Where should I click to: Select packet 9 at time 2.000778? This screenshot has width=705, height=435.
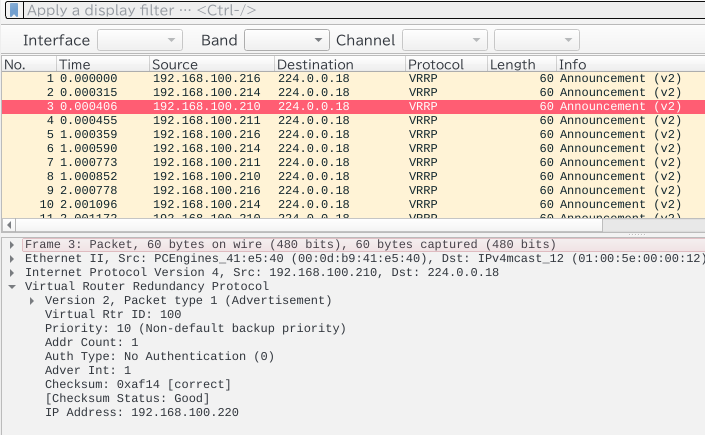pyautogui.click(x=353, y=190)
